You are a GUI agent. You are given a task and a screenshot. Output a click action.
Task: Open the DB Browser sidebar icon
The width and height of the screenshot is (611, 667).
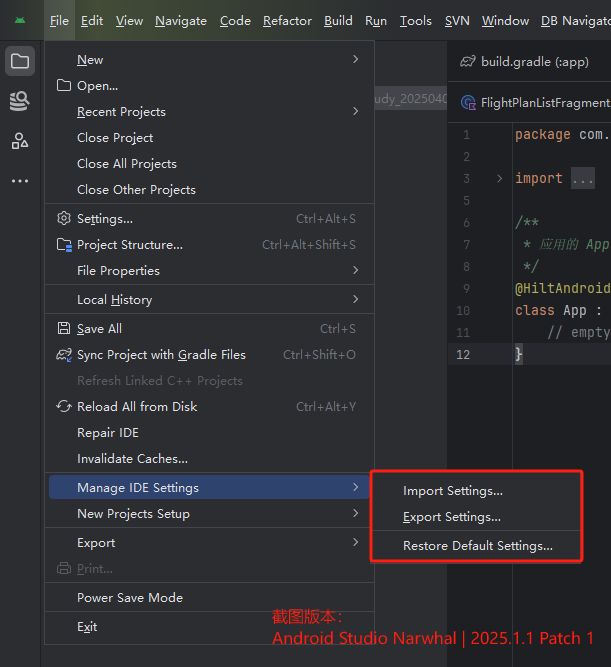pos(20,101)
